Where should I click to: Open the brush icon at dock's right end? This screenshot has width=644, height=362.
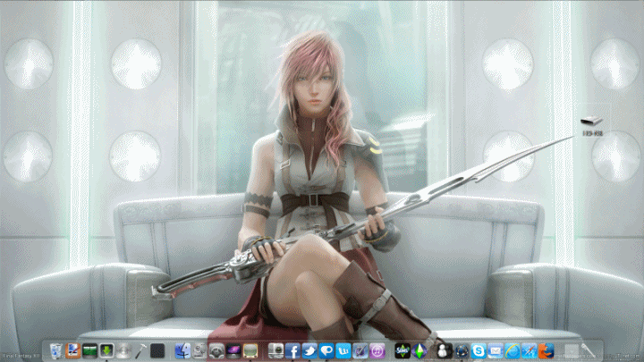point(589,351)
